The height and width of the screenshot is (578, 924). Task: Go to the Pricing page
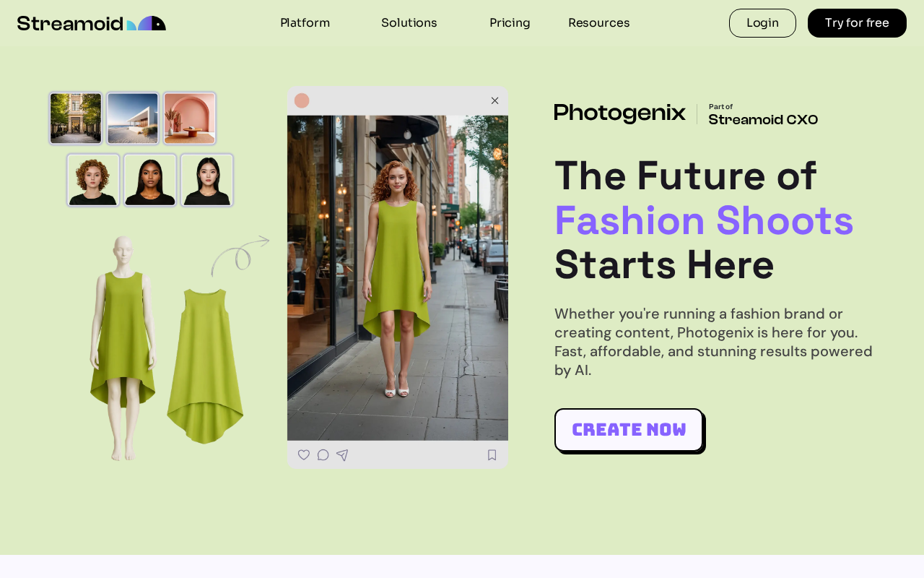pyautogui.click(x=510, y=22)
